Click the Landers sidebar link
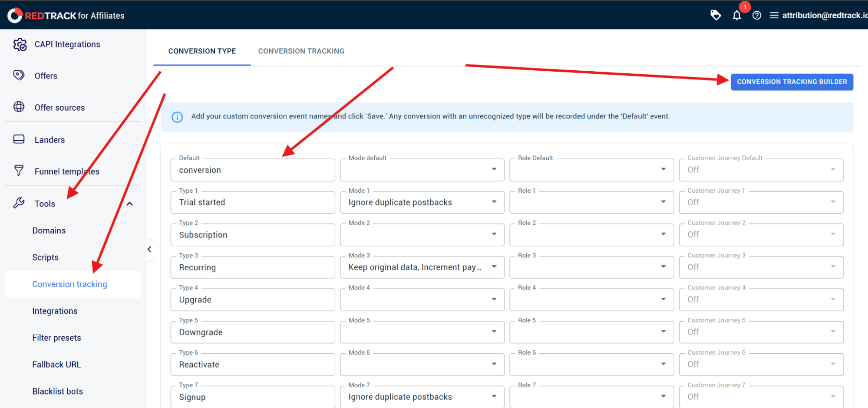The image size is (868, 408). [50, 140]
